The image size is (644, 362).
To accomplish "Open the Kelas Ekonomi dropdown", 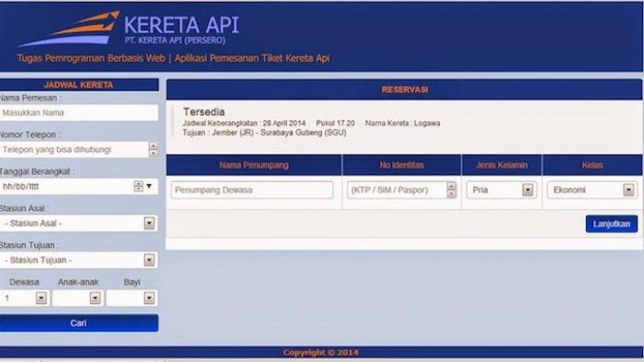I will [x=592, y=190].
